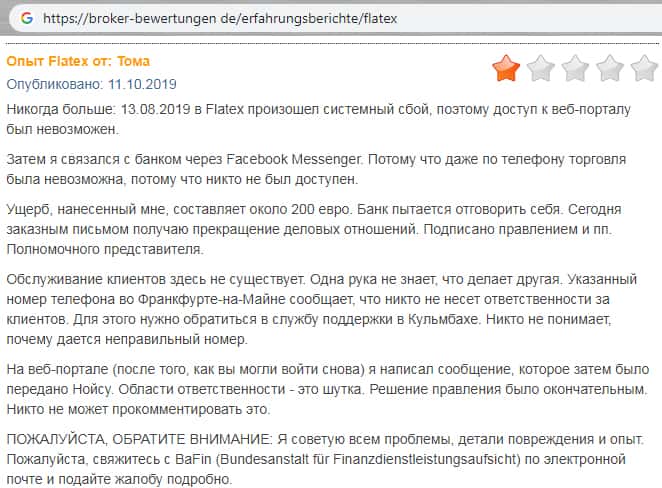Open review title 'Опыт Flatex от: Тома'
This screenshot has height=488, width=662.
(x=78, y=62)
